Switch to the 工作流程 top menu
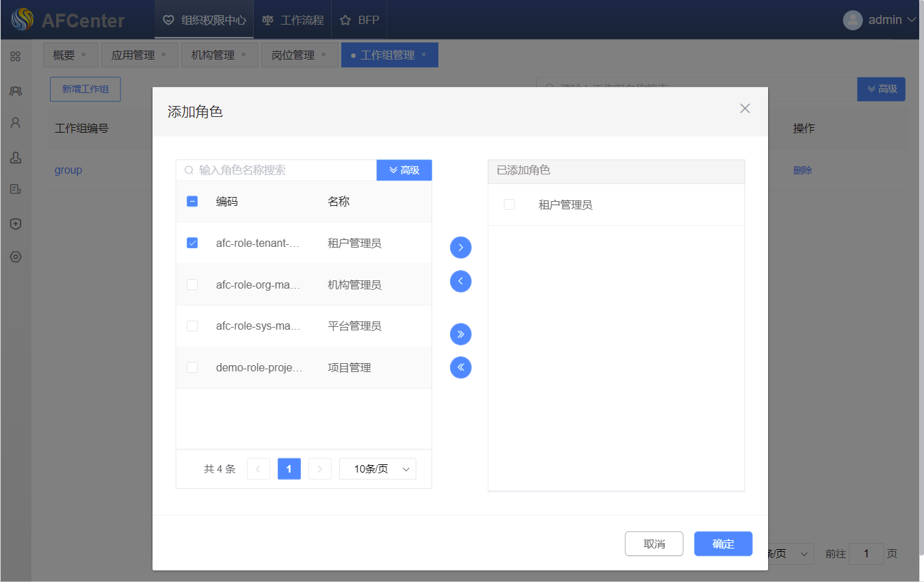Screen dimensions: 924x582 [x=293, y=20]
